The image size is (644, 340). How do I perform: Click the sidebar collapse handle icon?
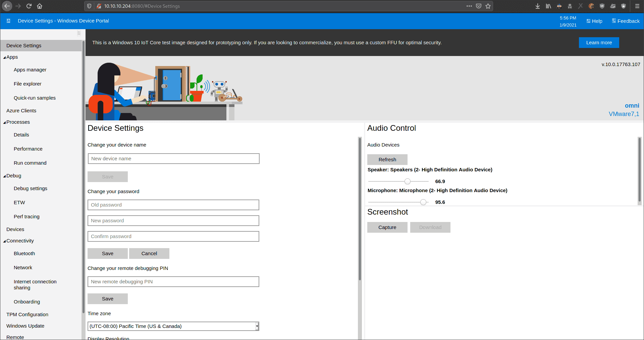pos(79,33)
